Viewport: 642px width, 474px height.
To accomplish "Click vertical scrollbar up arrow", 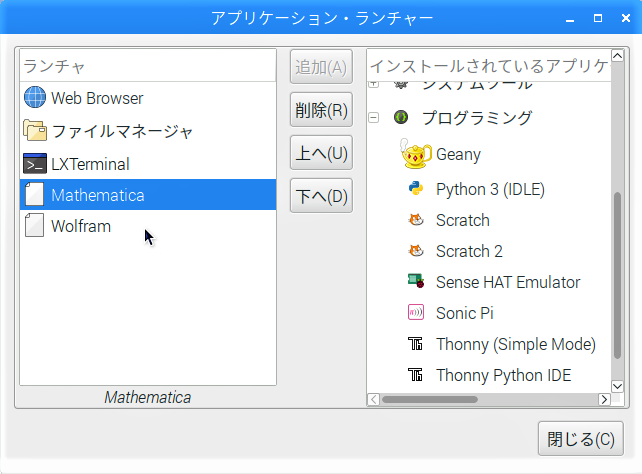I will (x=617, y=55).
